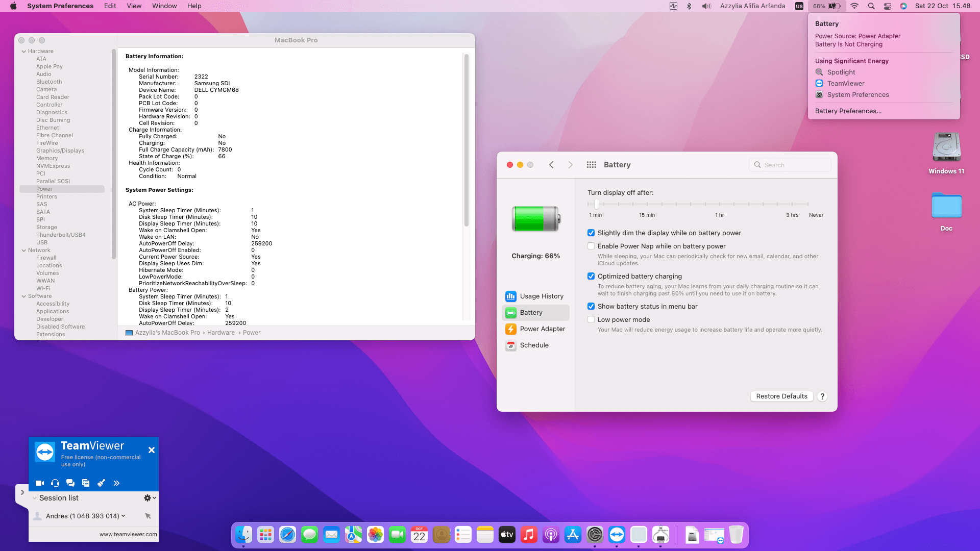This screenshot has width=980, height=551.
Task: Open the Music app from the Dock
Action: pyautogui.click(x=529, y=535)
